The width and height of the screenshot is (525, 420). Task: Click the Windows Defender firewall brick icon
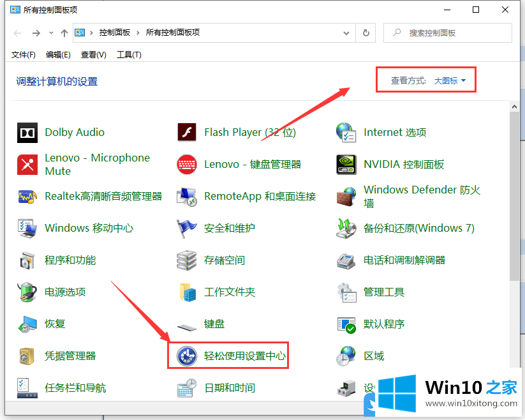pyautogui.click(x=346, y=197)
